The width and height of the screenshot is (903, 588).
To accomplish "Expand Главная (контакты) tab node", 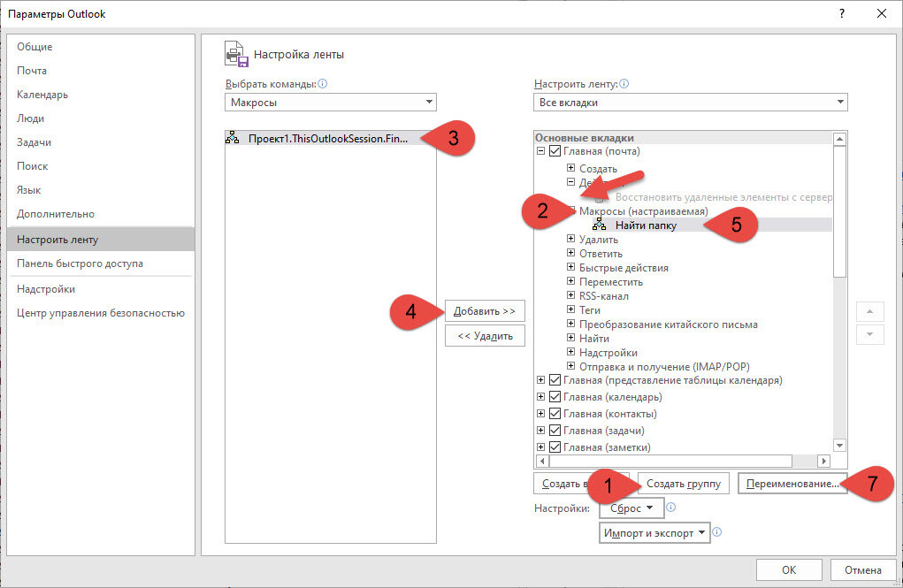I will point(540,414).
